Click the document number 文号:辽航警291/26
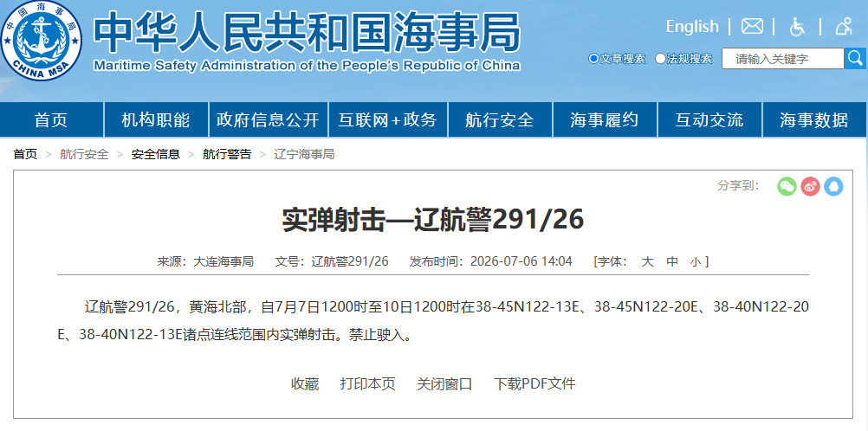Viewport: 868px width, 431px height. [332, 261]
